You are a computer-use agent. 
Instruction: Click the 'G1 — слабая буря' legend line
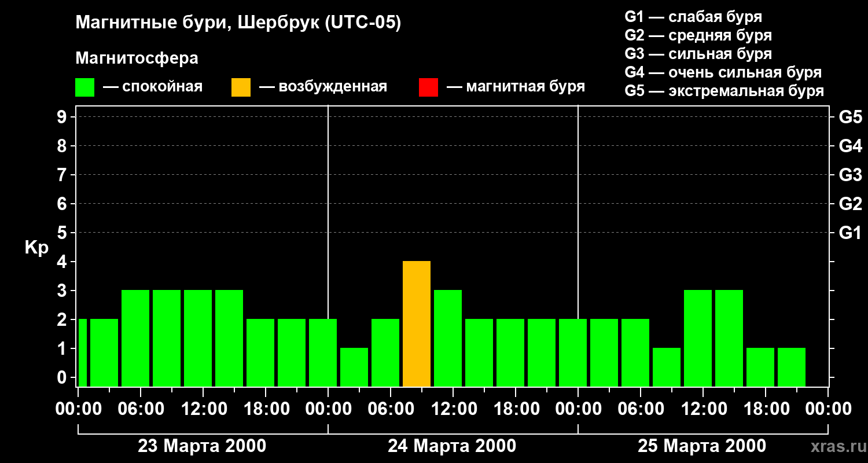693,17
